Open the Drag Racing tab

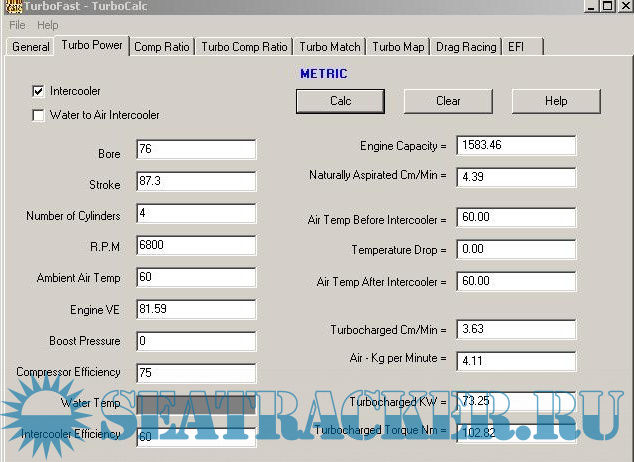467,47
